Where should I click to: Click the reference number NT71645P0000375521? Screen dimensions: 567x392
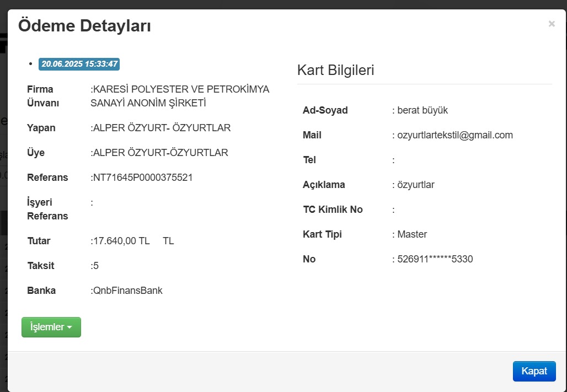click(x=143, y=178)
